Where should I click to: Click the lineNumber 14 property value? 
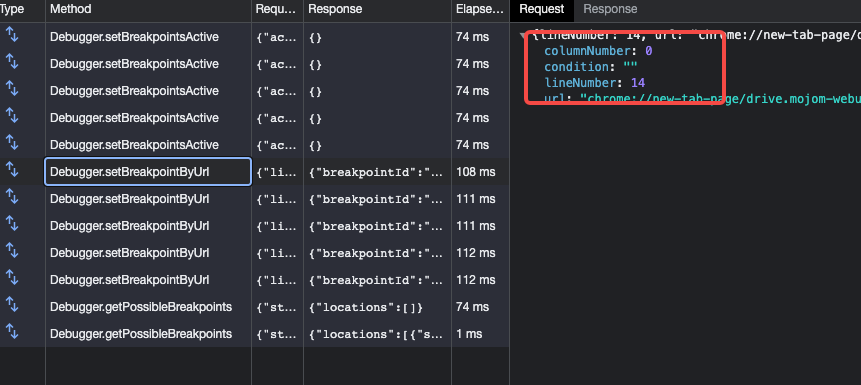pos(638,83)
